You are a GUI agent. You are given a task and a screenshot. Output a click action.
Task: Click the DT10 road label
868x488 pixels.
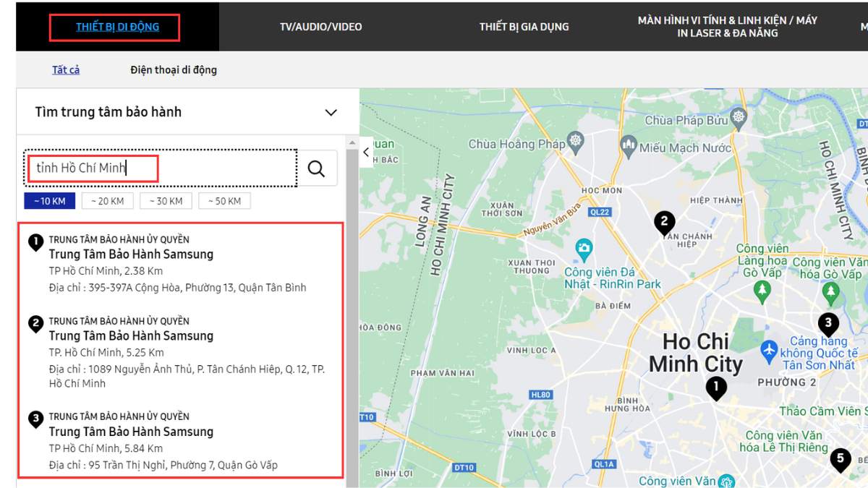(464, 468)
